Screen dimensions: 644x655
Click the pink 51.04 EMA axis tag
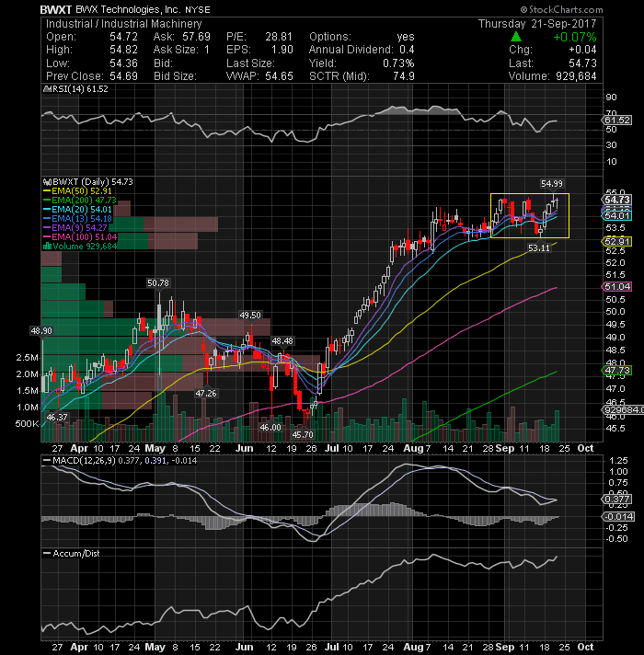pos(616,287)
